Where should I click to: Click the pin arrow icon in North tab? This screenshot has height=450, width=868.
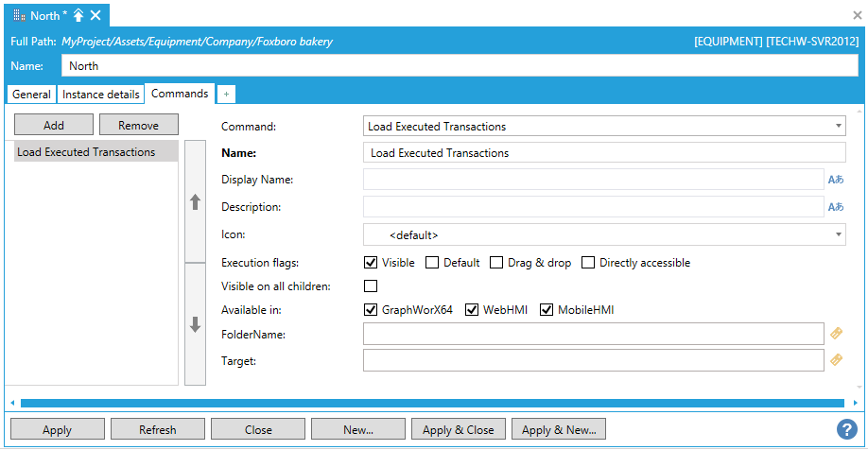tap(78, 15)
